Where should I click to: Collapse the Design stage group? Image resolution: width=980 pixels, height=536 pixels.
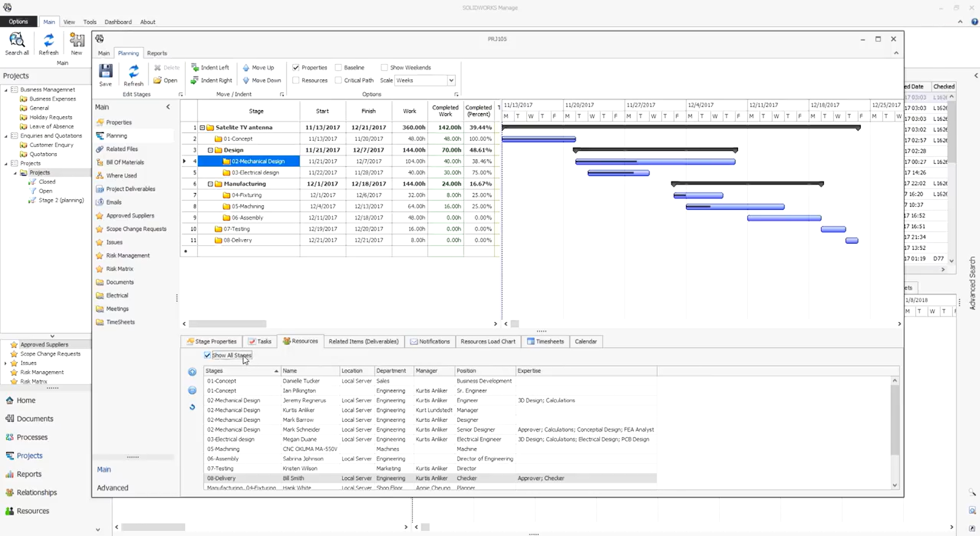point(210,150)
